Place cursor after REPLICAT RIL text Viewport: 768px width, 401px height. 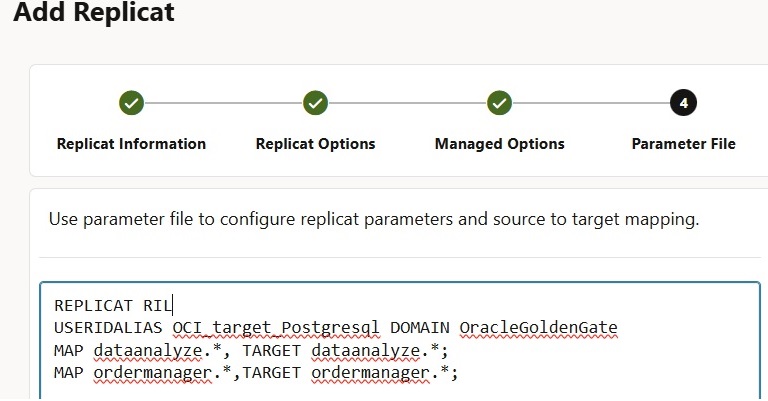173,306
